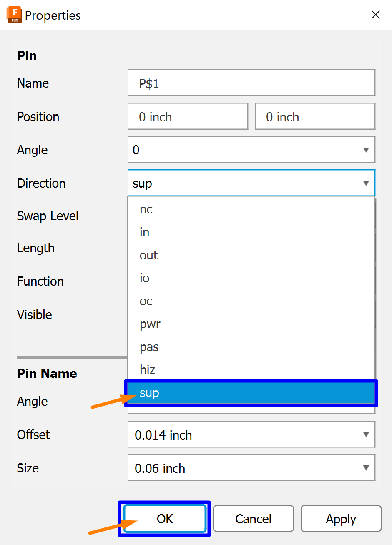Click the first Position input field
Image resolution: width=392 pixels, height=545 pixels.
(188, 116)
